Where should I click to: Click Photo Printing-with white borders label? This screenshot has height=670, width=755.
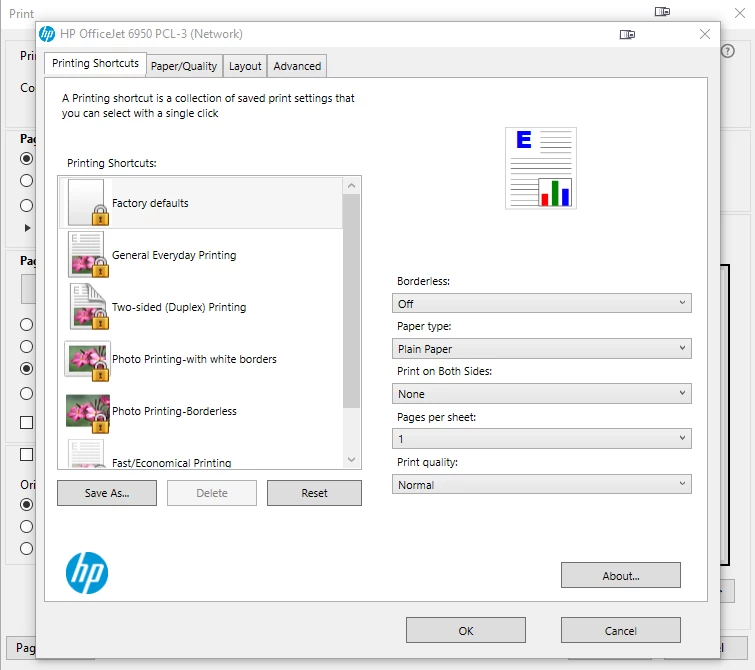coord(195,359)
